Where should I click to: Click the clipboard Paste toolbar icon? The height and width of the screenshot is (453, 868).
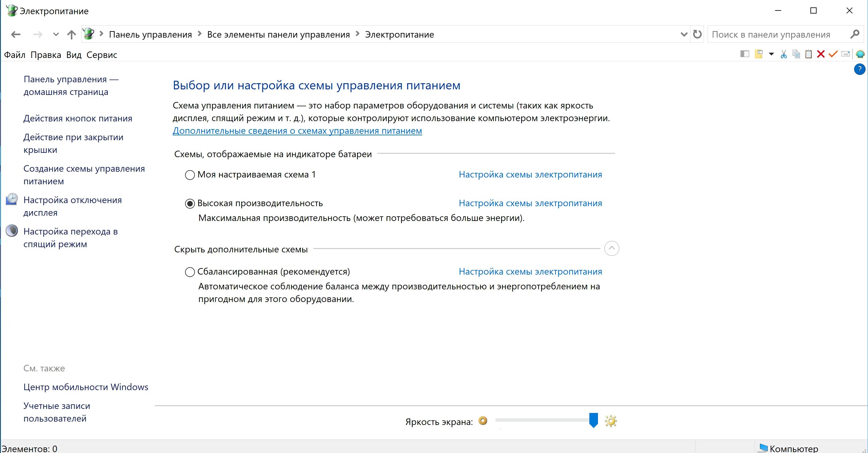coord(808,54)
